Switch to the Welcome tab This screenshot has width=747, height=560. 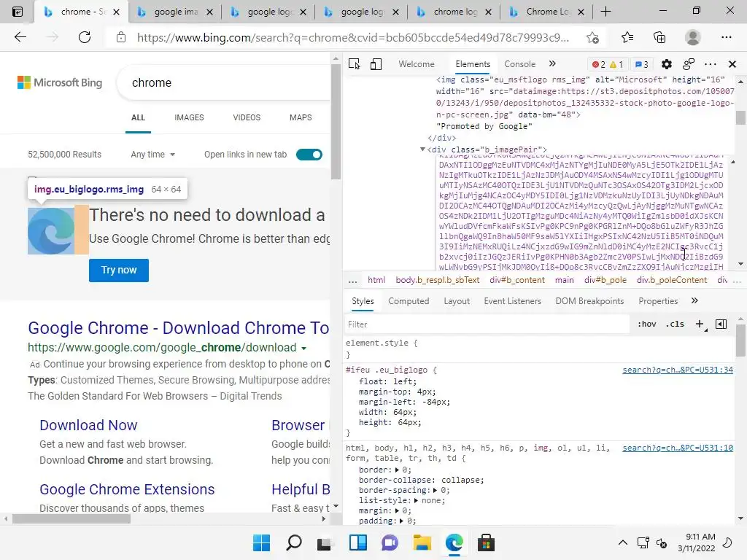417,64
